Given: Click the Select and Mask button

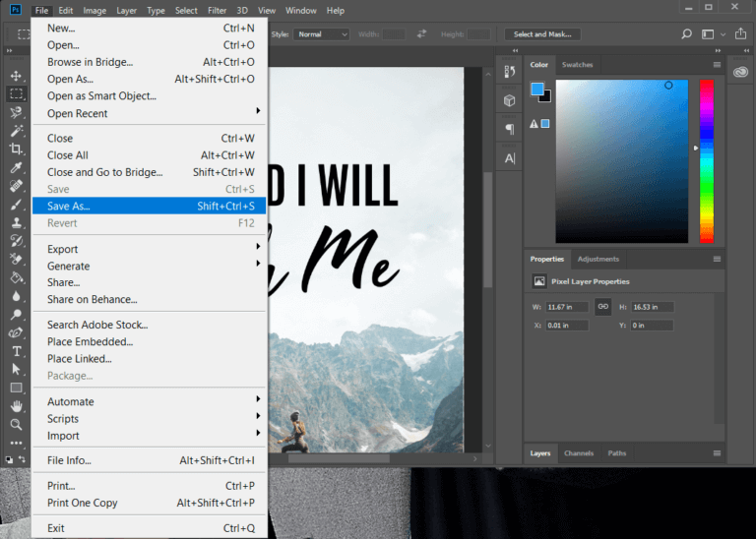Looking at the screenshot, I should point(542,34).
